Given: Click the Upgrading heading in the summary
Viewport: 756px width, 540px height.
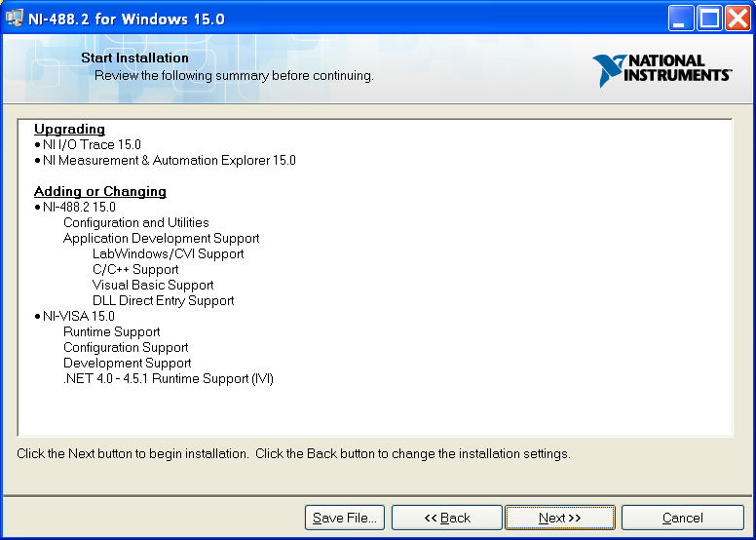Looking at the screenshot, I should [69, 129].
